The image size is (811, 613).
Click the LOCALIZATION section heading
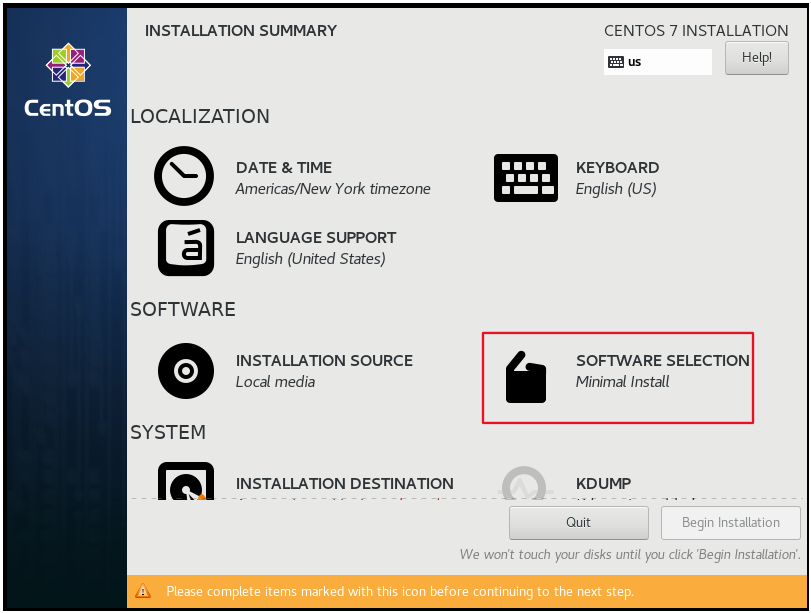200,116
